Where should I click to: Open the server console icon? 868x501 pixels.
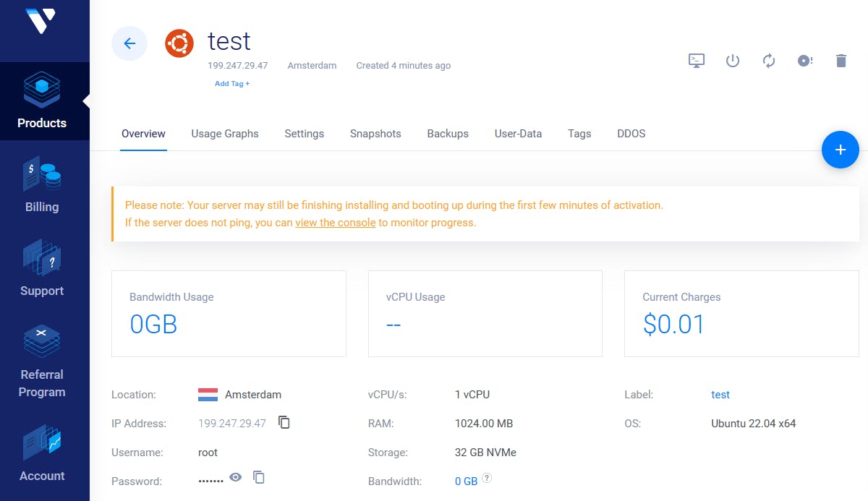[x=697, y=61]
